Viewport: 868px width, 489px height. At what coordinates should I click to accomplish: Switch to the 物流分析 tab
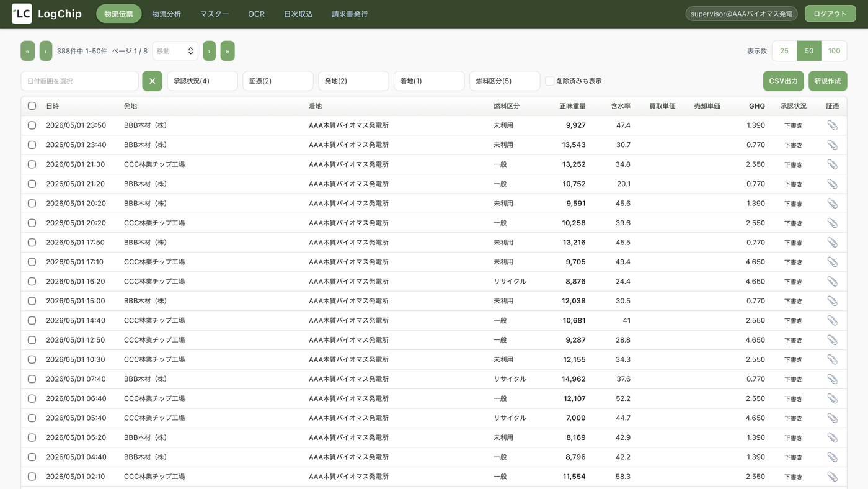[167, 14]
